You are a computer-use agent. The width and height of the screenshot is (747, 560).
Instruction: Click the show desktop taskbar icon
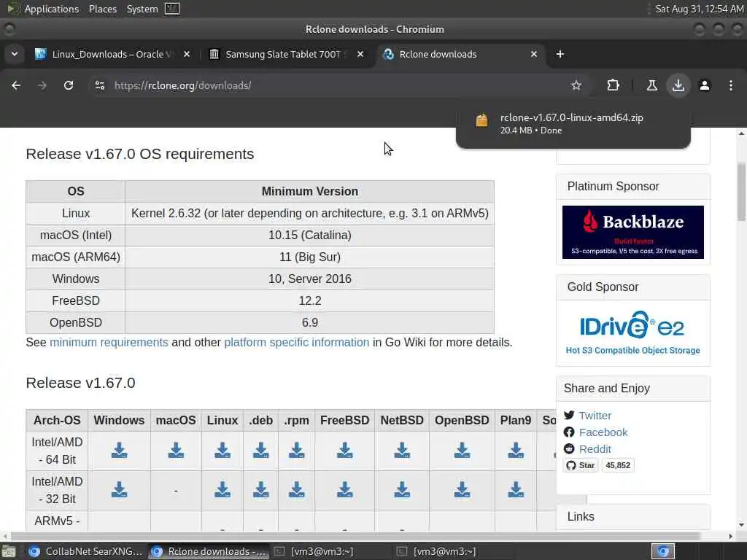click(9, 552)
